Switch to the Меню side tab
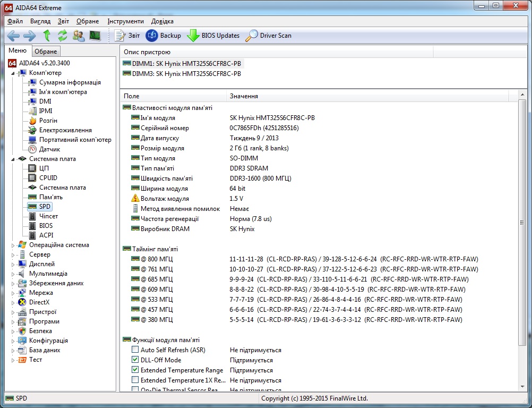The width and height of the screenshot is (532, 408). coord(18,50)
